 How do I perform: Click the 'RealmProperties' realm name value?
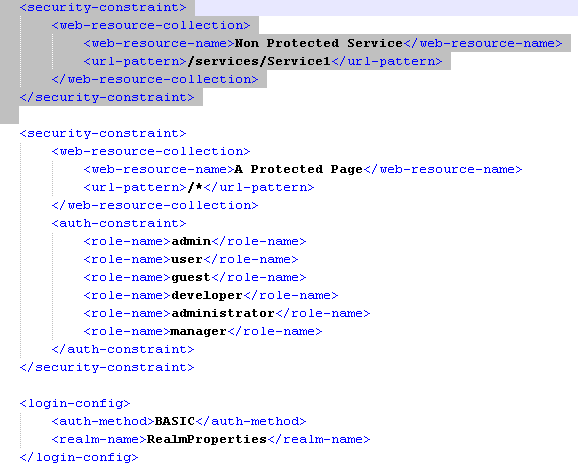pos(207,439)
